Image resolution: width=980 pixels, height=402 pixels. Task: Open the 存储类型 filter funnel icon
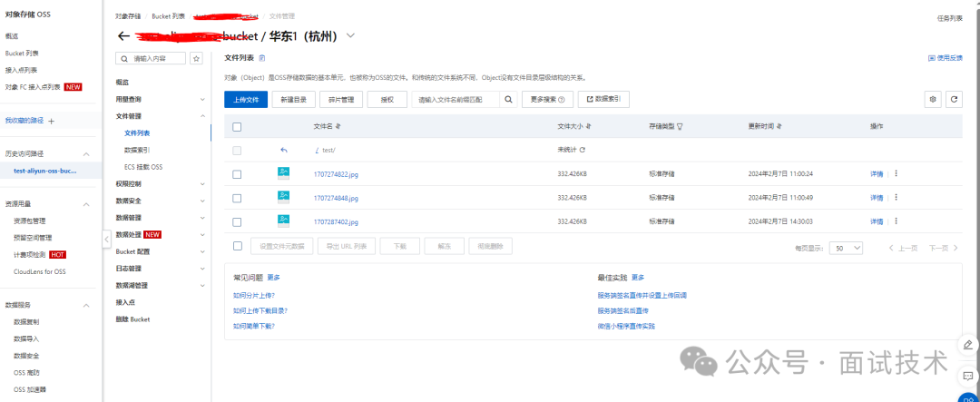click(680, 126)
